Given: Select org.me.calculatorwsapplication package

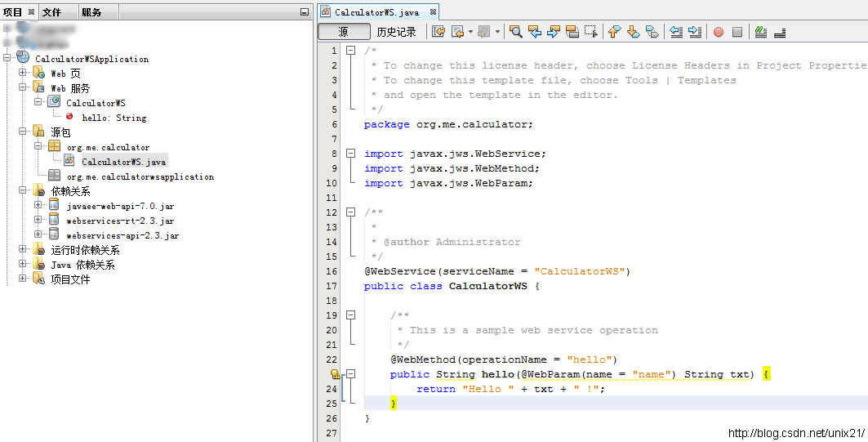Looking at the screenshot, I should click(x=140, y=176).
